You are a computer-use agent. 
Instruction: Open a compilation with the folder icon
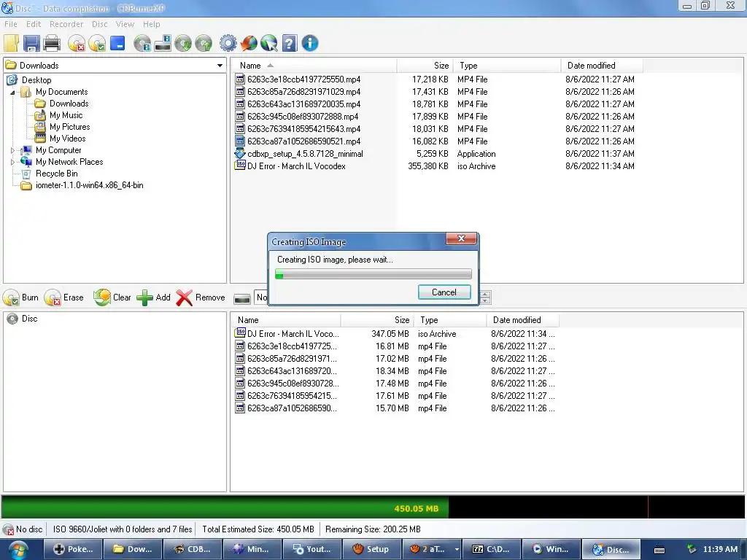12,43
